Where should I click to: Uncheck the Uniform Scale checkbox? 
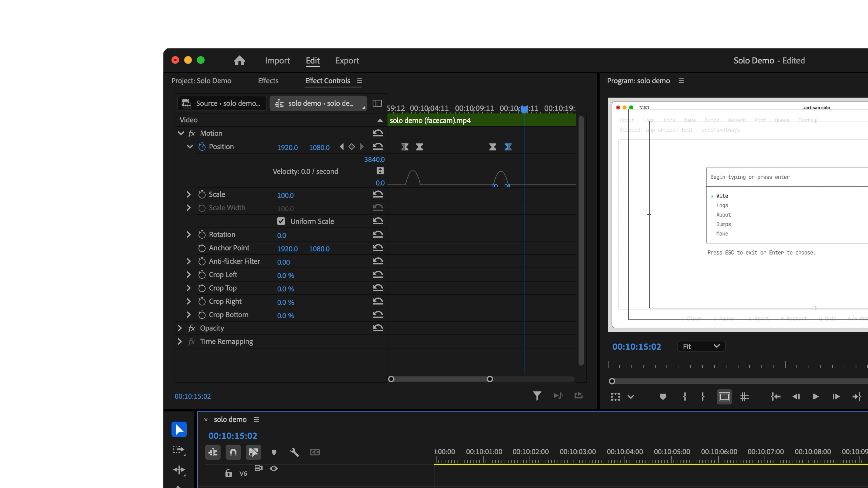[281, 221]
